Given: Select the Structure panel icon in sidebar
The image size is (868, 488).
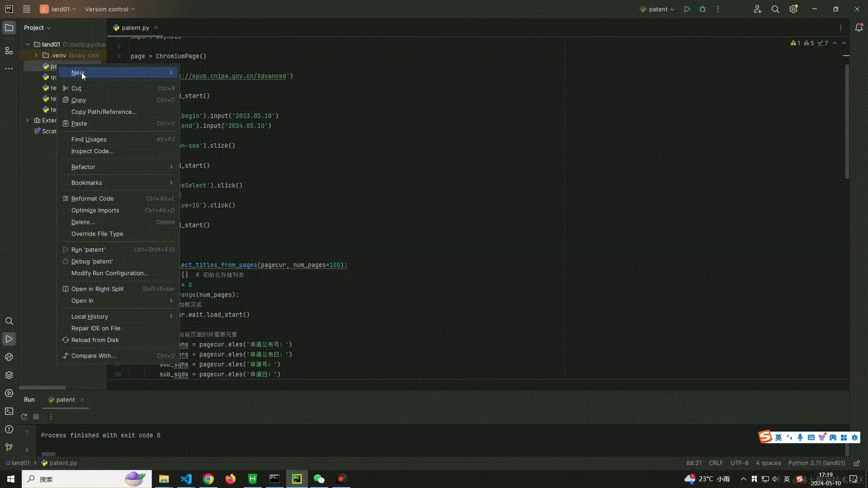Looking at the screenshot, I should [9, 51].
